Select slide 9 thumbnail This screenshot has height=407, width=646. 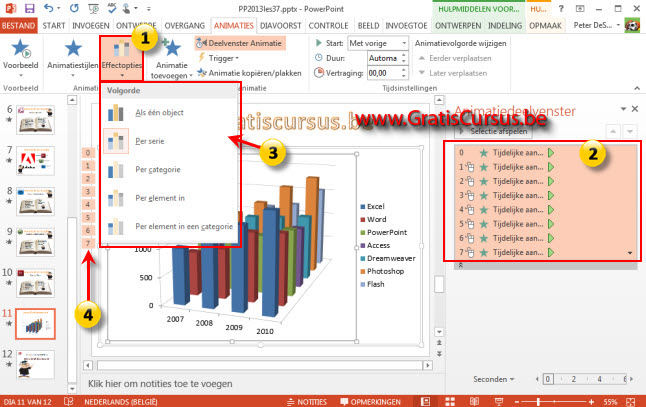pos(35,242)
